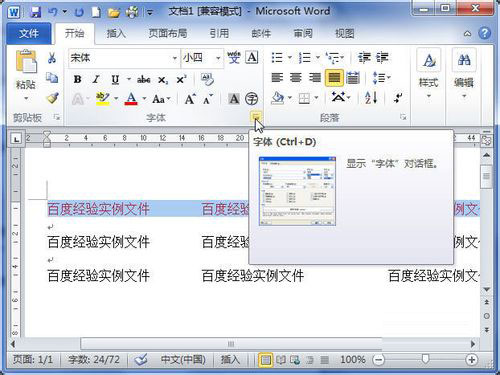Center the paragraph text
Viewport: 500px width, 375px height.
pos(296,78)
